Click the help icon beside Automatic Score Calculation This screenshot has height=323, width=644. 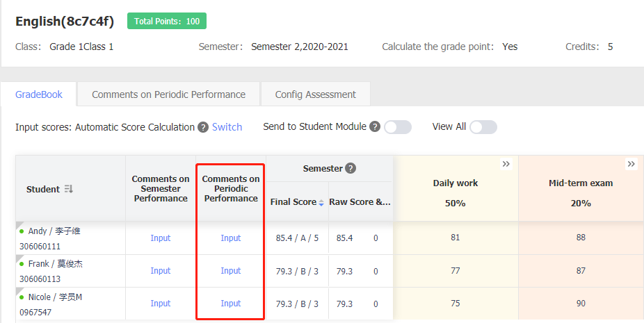point(203,127)
